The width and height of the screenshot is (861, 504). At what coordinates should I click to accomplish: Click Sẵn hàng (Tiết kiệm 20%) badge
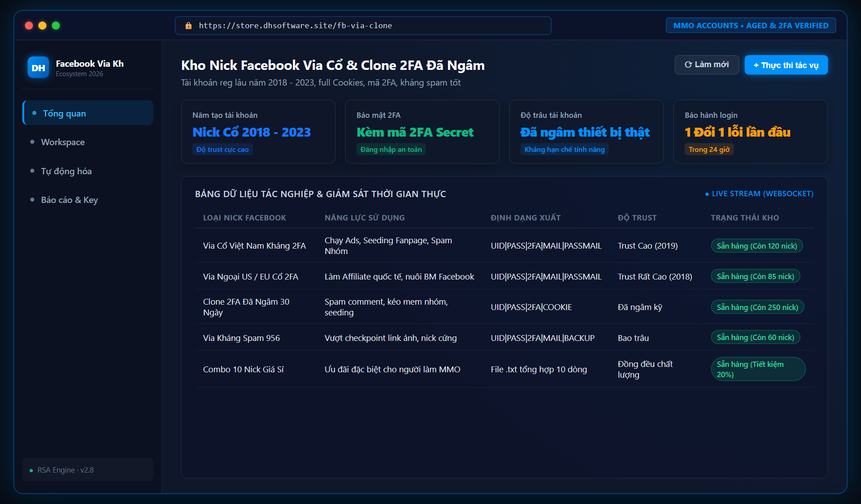pos(758,369)
